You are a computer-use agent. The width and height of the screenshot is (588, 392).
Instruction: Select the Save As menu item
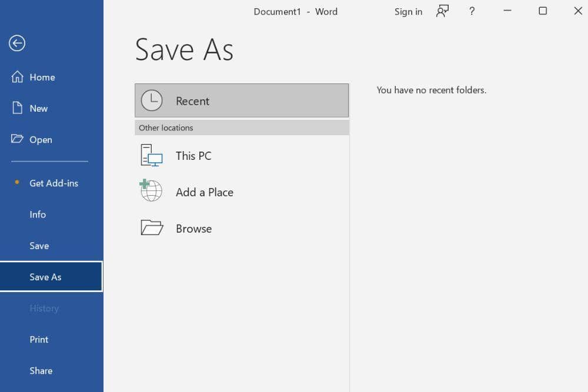(x=45, y=277)
